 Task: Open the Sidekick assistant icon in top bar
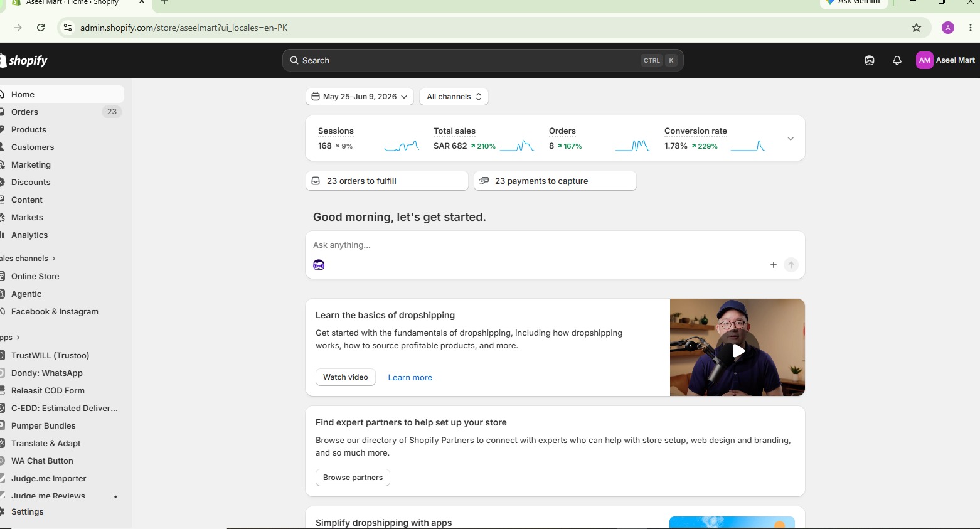(870, 60)
